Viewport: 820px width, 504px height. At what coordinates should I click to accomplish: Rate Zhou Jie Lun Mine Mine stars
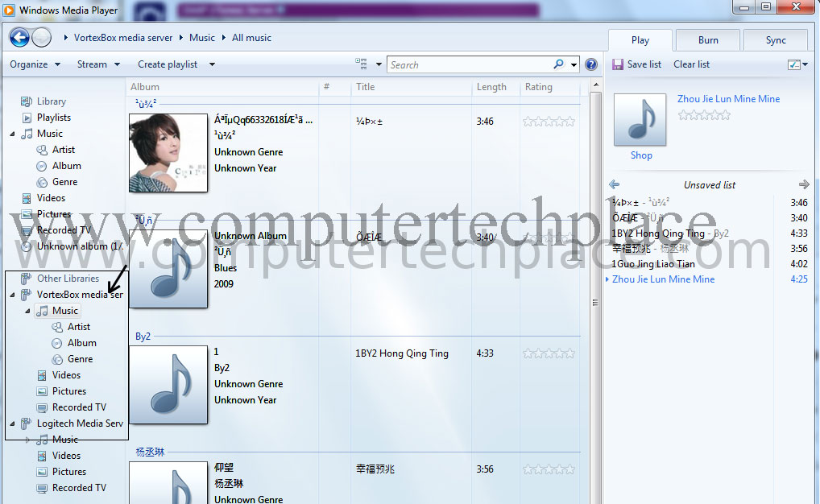pos(704,116)
